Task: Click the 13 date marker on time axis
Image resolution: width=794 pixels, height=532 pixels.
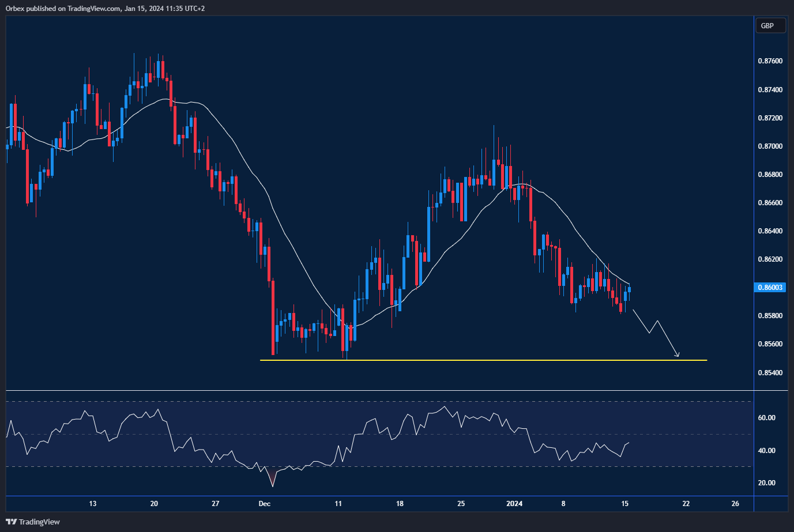Action: coord(93,504)
